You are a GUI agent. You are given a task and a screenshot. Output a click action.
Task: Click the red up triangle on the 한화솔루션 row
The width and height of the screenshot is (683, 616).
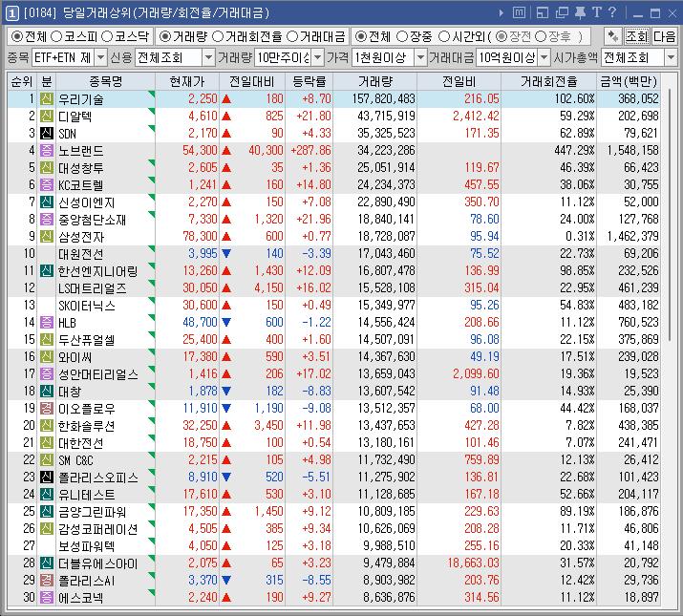point(226,426)
